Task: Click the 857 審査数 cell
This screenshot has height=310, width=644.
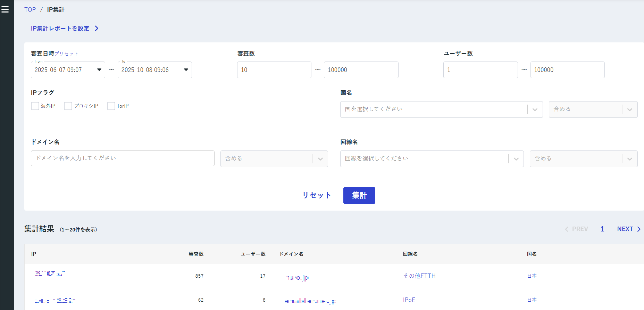Action: point(199,276)
